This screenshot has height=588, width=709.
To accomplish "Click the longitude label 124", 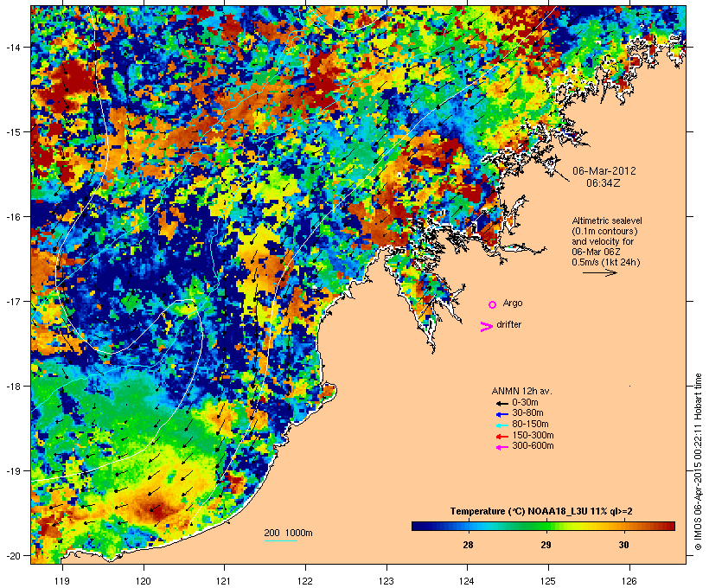I will [467, 581].
